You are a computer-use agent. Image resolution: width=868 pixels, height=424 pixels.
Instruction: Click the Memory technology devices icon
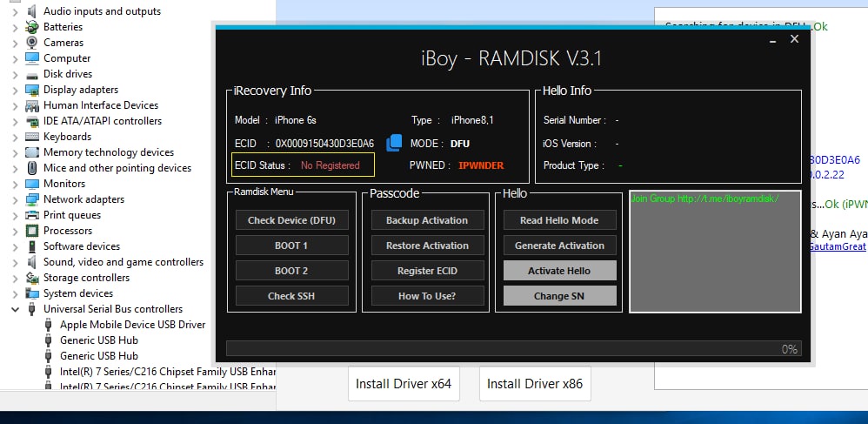(x=32, y=152)
